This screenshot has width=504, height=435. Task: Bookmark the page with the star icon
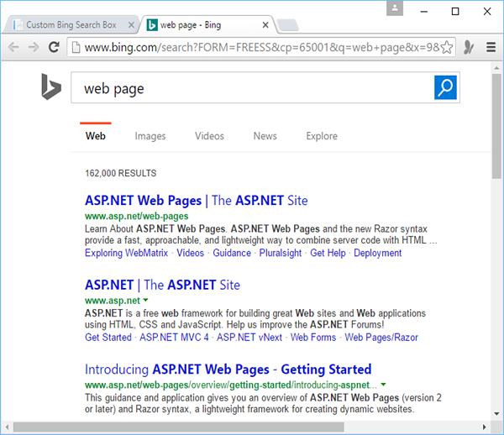447,47
